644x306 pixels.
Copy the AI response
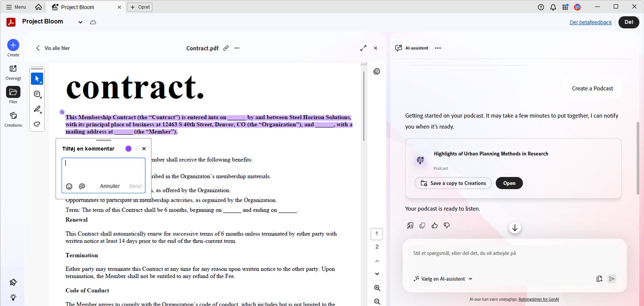(422, 226)
